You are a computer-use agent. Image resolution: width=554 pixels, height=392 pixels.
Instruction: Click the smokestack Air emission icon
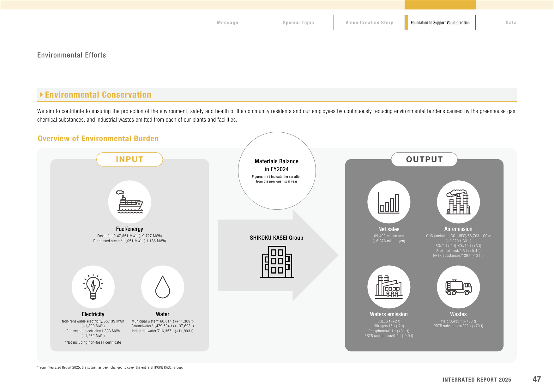point(458,202)
